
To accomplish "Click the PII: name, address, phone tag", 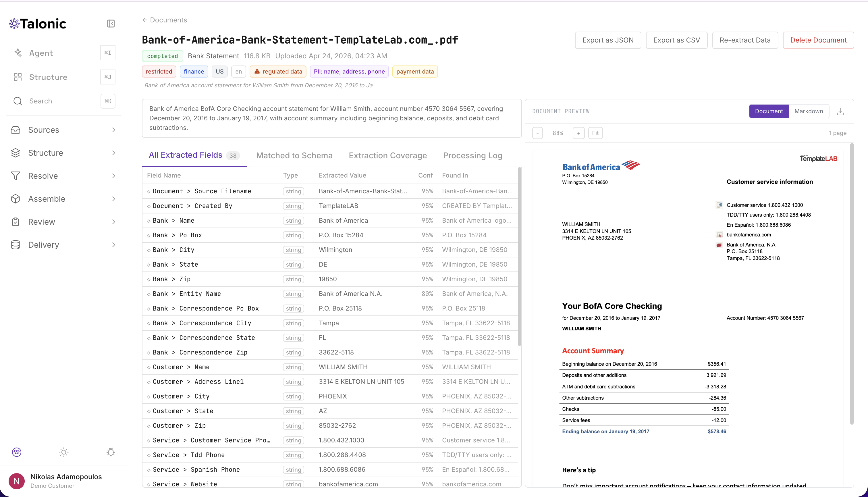I will [349, 71].
